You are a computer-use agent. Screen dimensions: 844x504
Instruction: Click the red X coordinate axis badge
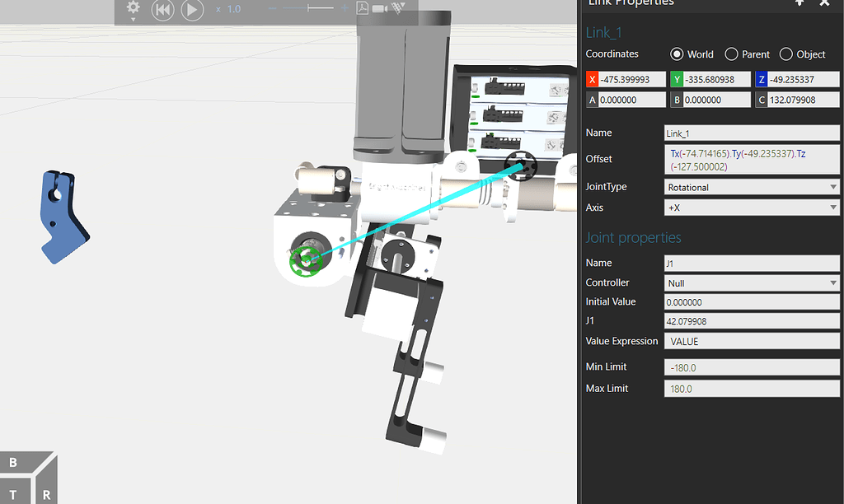tap(592, 79)
